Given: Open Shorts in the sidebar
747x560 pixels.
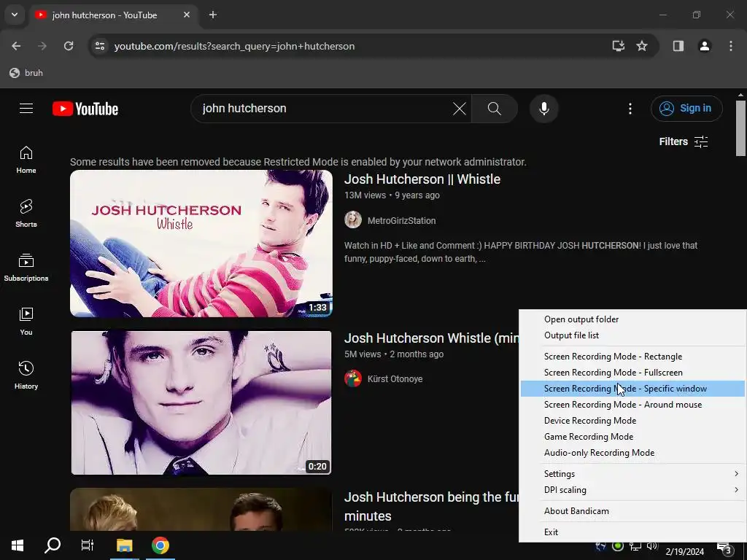Looking at the screenshot, I should (x=26, y=214).
